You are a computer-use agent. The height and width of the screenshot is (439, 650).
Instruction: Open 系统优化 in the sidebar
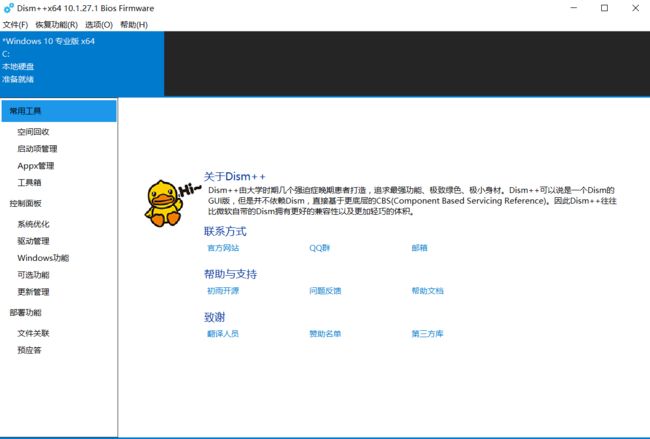pyautogui.click(x=33, y=224)
